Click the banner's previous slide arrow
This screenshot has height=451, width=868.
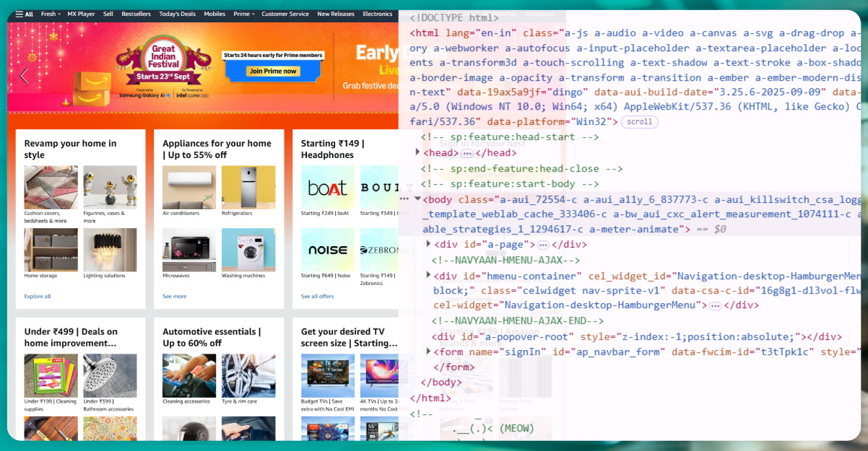[24, 76]
